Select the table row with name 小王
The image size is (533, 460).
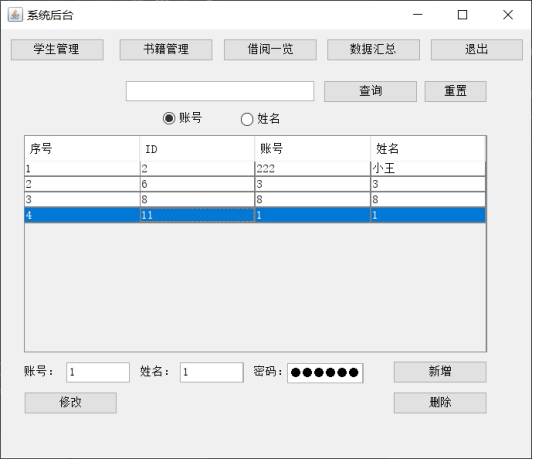tap(255, 169)
